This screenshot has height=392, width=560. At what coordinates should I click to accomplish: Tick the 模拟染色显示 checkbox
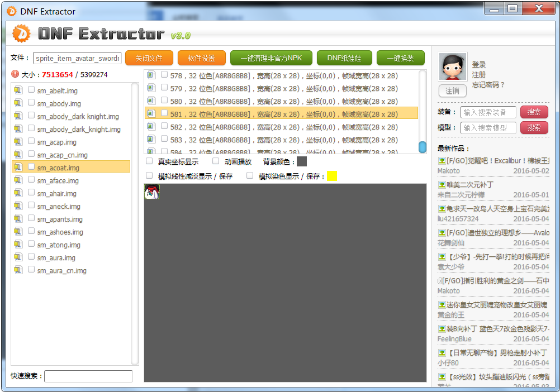click(250, 176)
